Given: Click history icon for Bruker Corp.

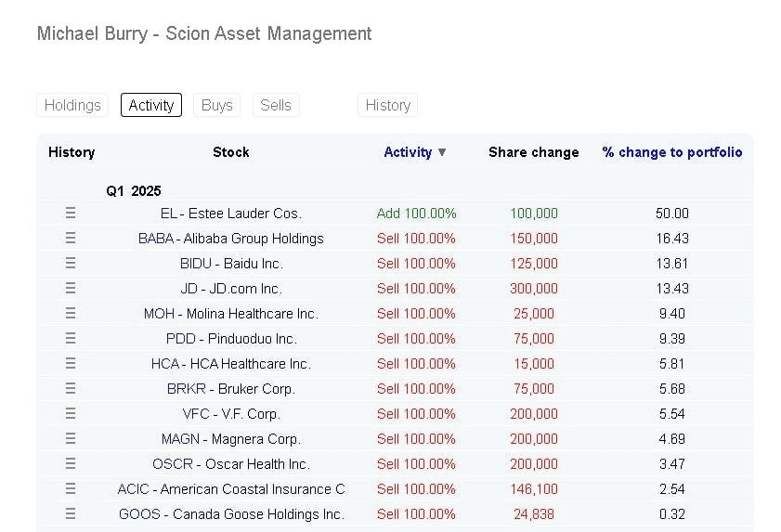Looking at the screenshot, I should point(71,389).
